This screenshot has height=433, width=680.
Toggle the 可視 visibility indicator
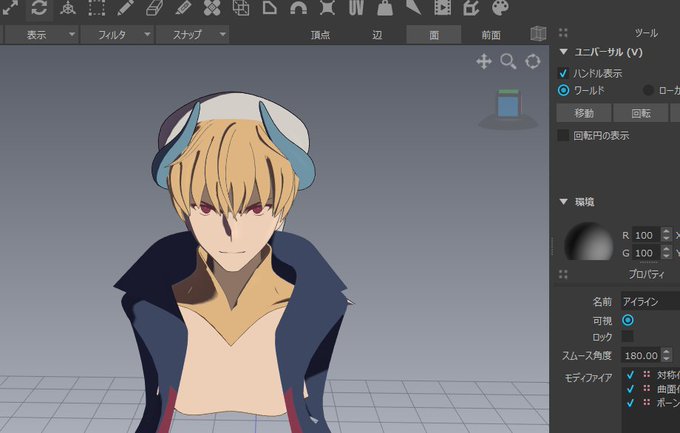(628, 320)
